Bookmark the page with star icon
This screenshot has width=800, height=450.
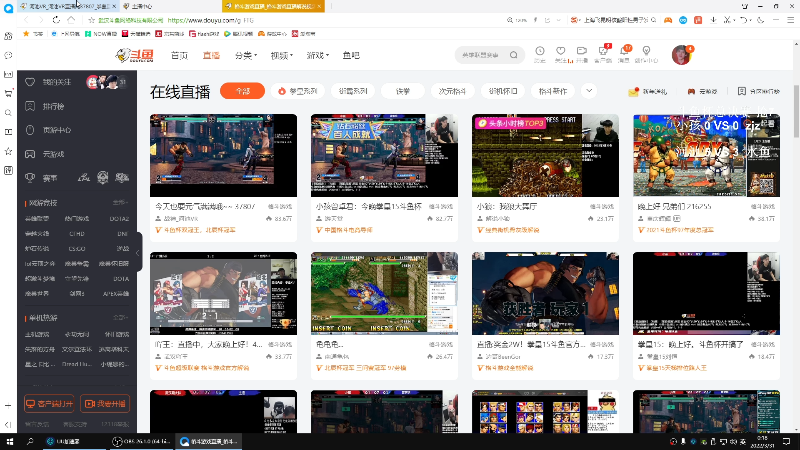pos(91,20)
